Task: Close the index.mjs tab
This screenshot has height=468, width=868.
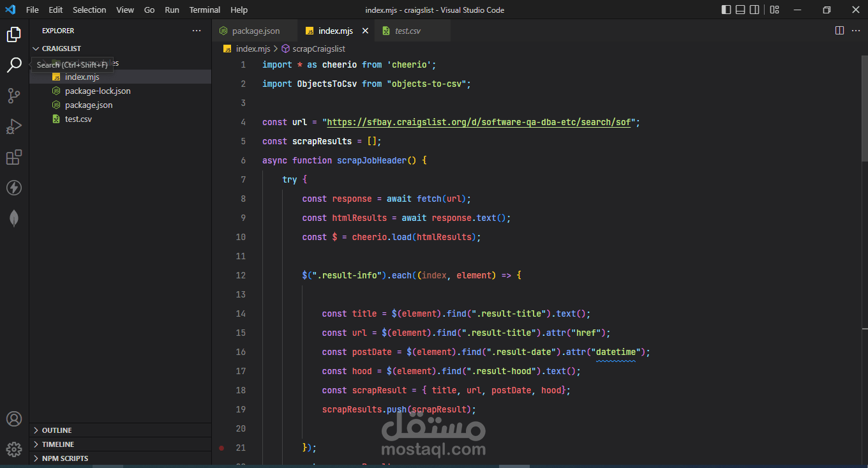Action: (x=366, y=31)
